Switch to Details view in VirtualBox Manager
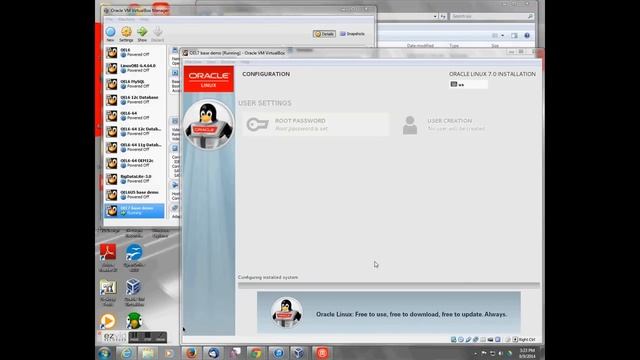The height and width of the screenshot is (360, 640). (324, 34)
